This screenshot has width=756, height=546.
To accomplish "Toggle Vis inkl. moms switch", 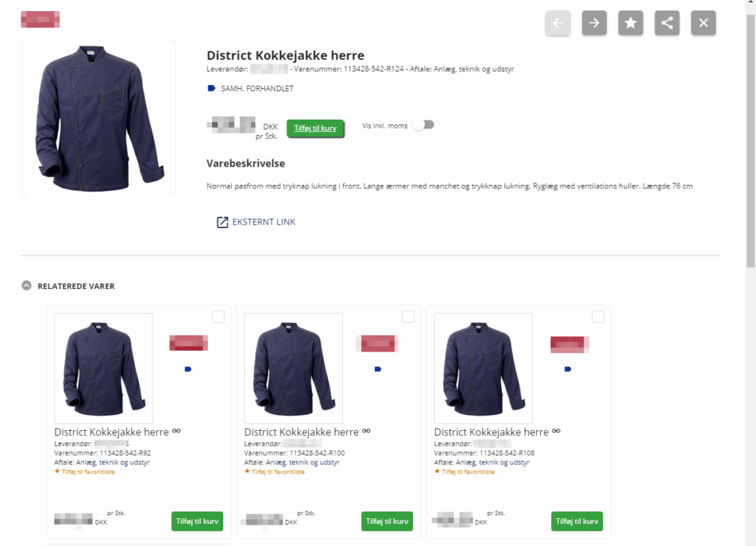I will click(x=424, y=125).
